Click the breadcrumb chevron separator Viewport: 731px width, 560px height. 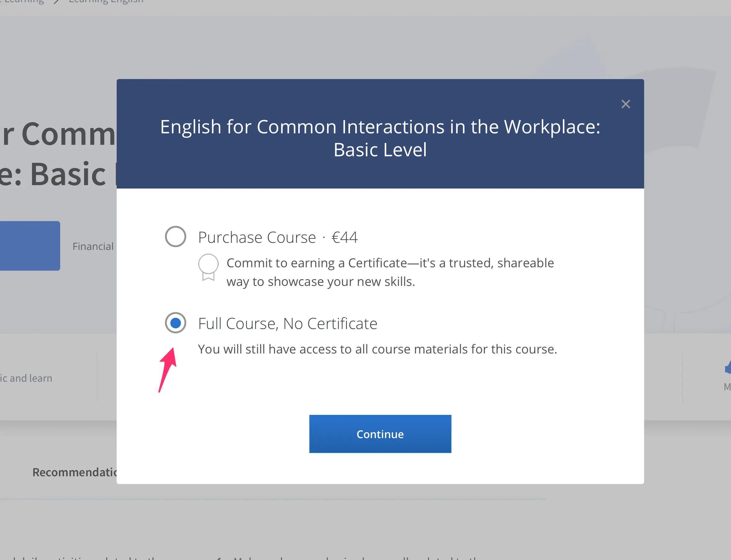pos(57,2)
